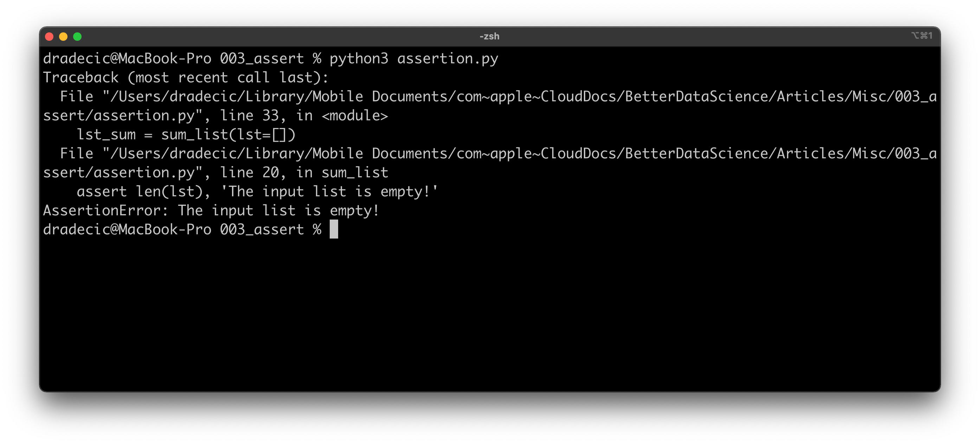Minimize the terminal with the yellow button
The height and width of the screenshot is (444, 980).
(x=63, y=37)
